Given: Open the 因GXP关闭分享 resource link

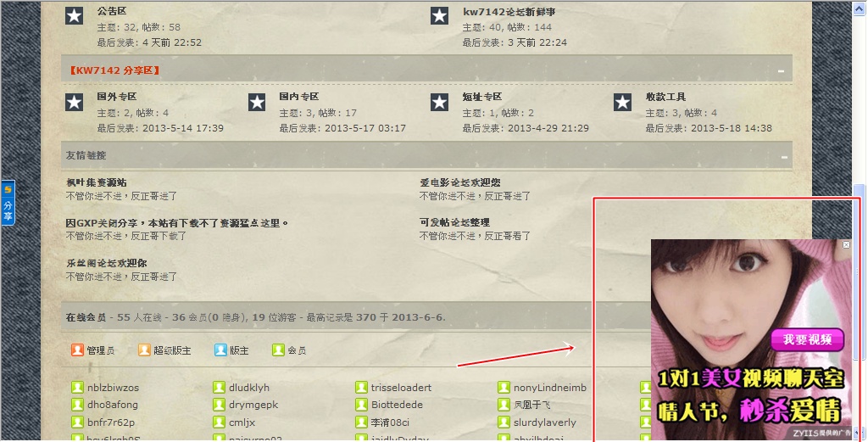Looking at the screenshot, I should point(177,222).
